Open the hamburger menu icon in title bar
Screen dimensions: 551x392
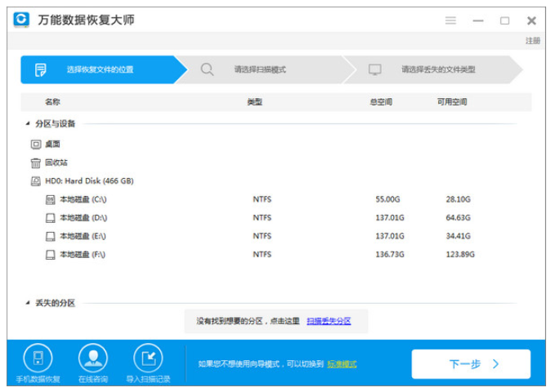(450, 20)
